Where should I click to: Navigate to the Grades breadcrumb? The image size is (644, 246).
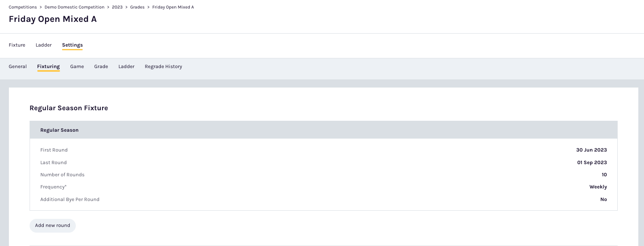click(x=137, y=7)
